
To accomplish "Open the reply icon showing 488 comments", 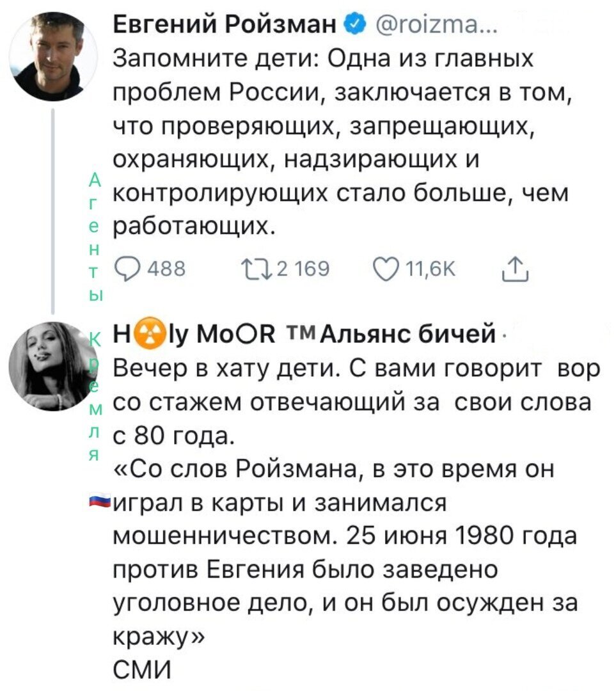I will coord(127,270).
